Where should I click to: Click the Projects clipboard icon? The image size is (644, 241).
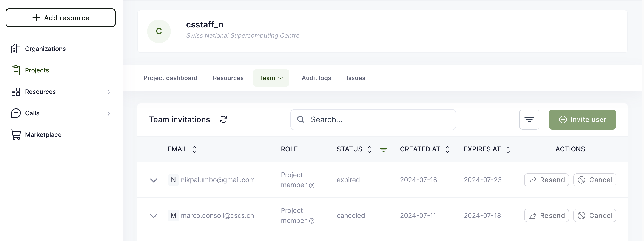tap(16, 70)
